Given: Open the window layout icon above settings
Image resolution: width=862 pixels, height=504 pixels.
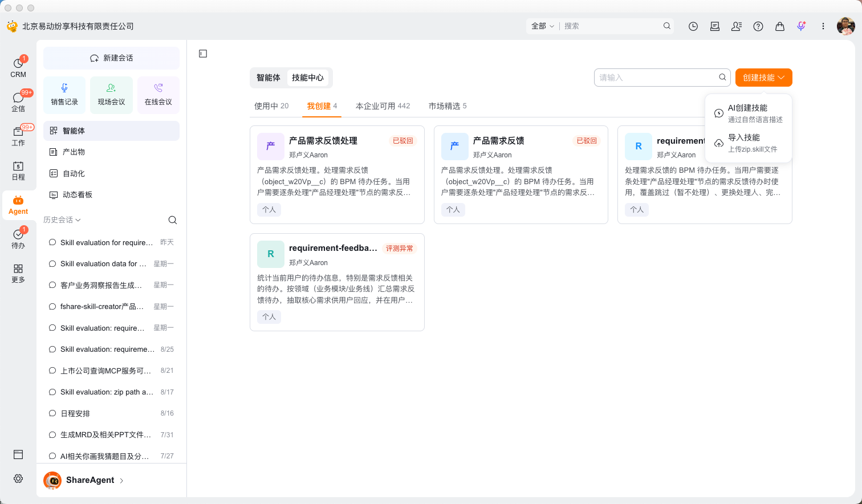Looking at the screenshot, I should point(18,454).
